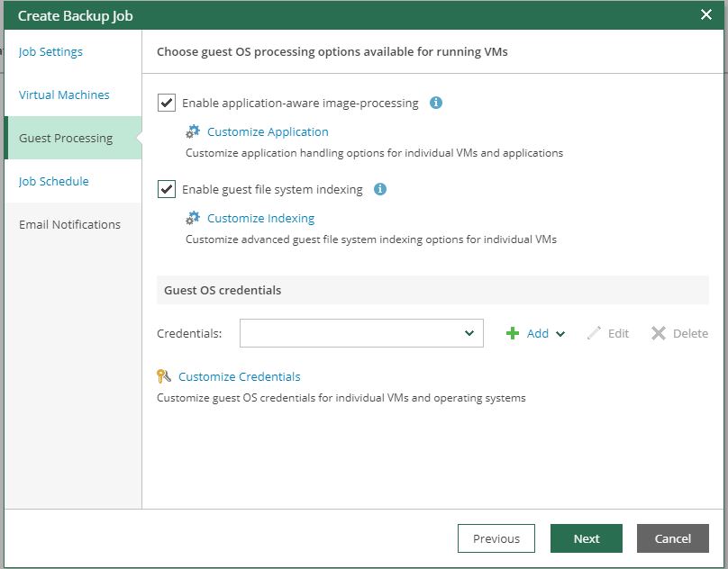
Task: Click the X Delete icon
Action: click(x=659, y=333)
